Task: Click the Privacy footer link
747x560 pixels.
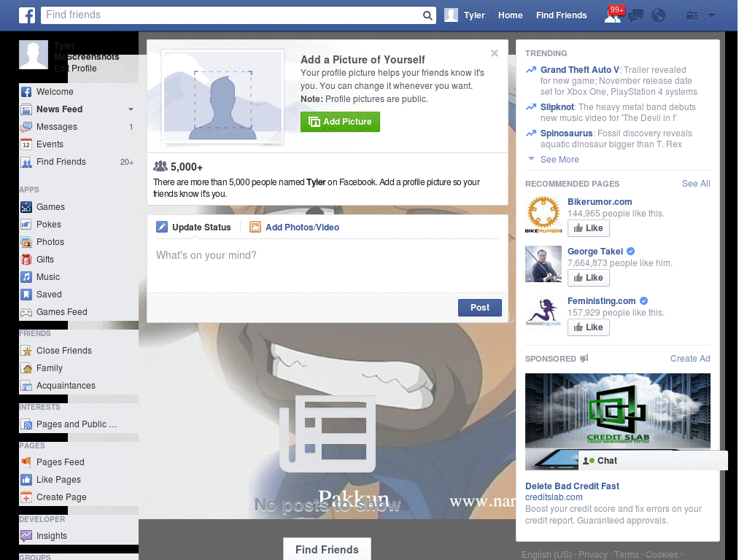Action: point(592,555)
